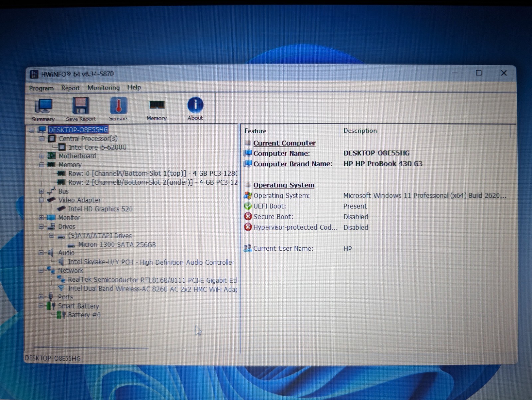Open the Monitoring menu
The width and height of the screenshot is (532, 400).
click(x=103, y=87)
